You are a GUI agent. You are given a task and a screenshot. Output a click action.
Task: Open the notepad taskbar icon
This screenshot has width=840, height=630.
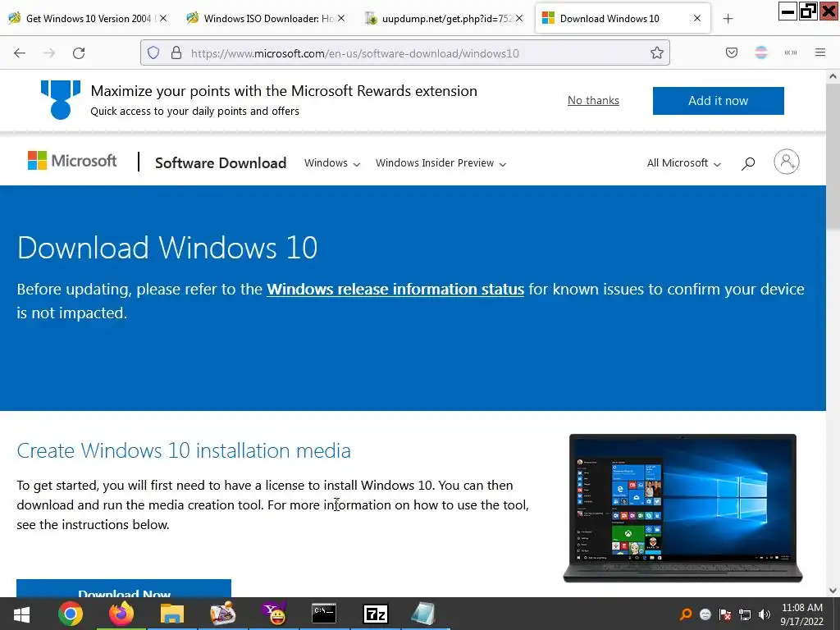pyautogui.click(x=423, y=614)
